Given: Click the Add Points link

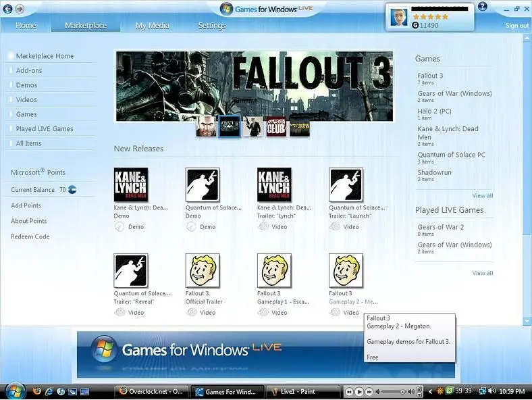Looking at the screenshot, I should pos(26,205).
